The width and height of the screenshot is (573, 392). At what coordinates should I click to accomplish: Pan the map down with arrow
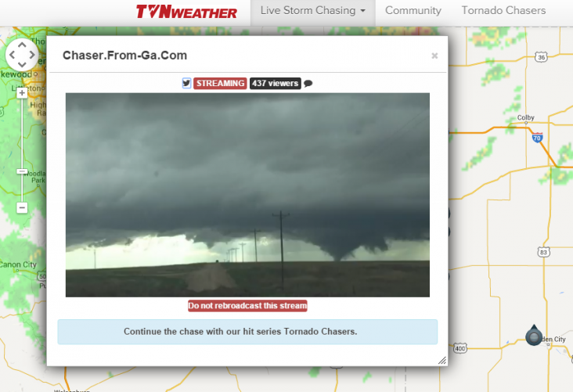22,65
